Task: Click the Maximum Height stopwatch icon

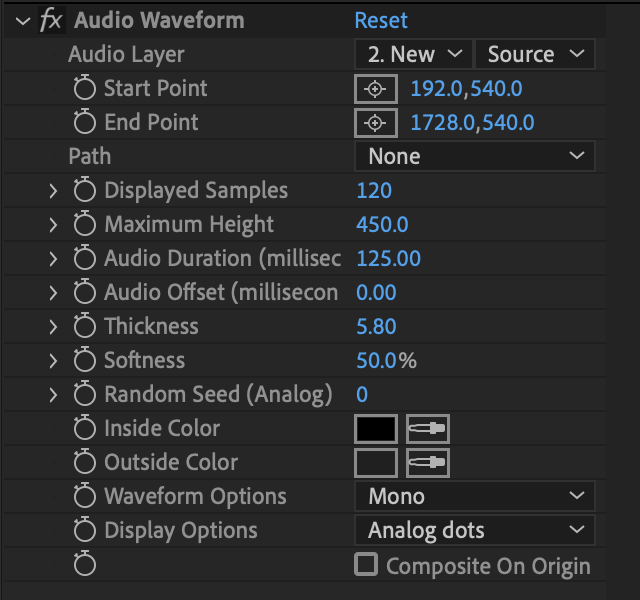Action: pos(85,225)
